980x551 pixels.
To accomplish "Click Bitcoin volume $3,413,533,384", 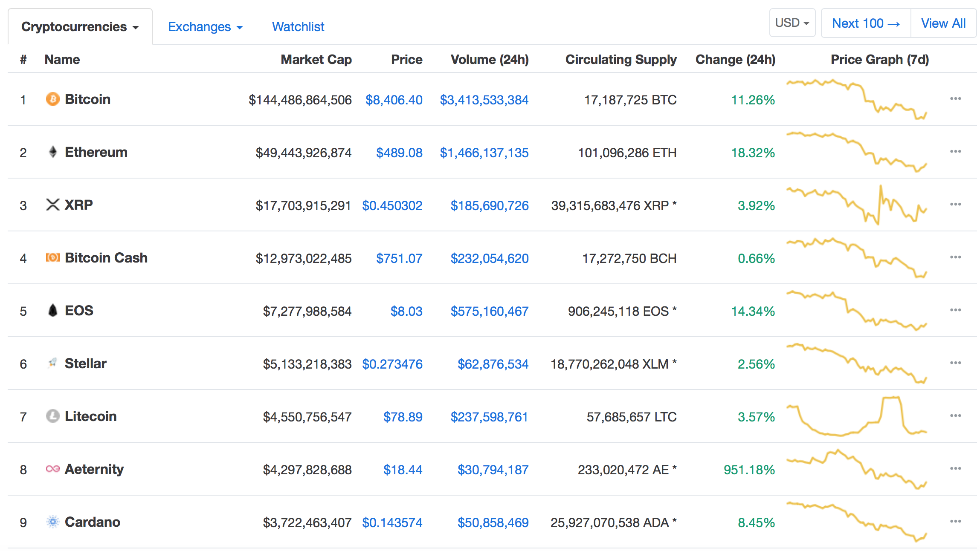I will pos(484,100).
